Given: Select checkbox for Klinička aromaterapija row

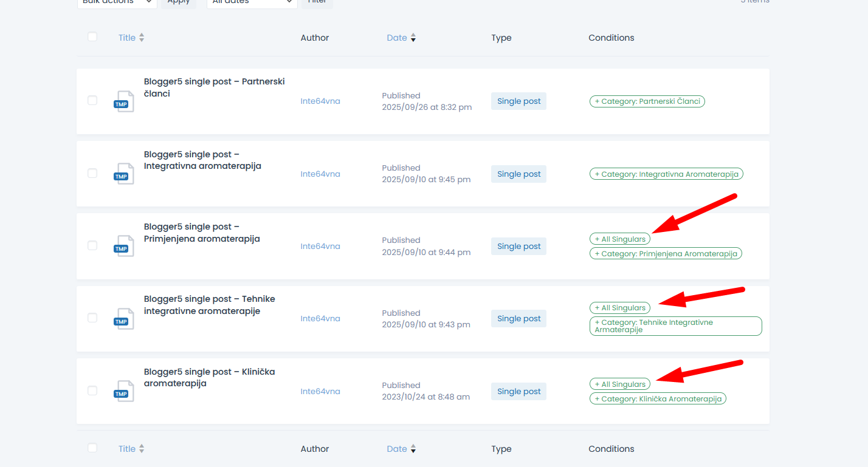Looking at the screenshot, I should tap(92, 390).
